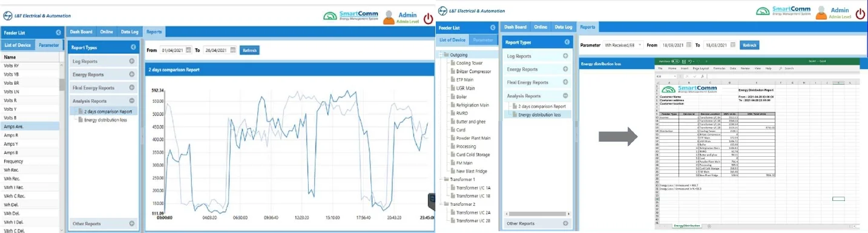
Task: Select 2 days comparison Report in distribution window
Action: (542, 106)
